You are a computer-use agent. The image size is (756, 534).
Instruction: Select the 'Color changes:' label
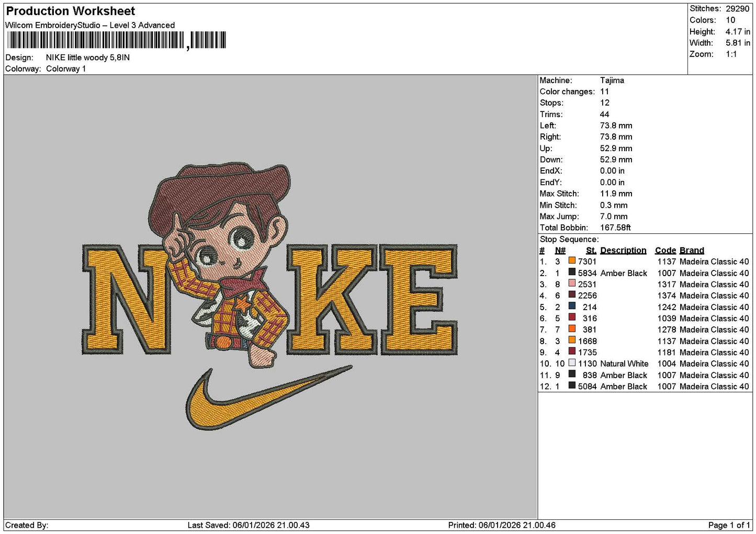pos(567,92)
